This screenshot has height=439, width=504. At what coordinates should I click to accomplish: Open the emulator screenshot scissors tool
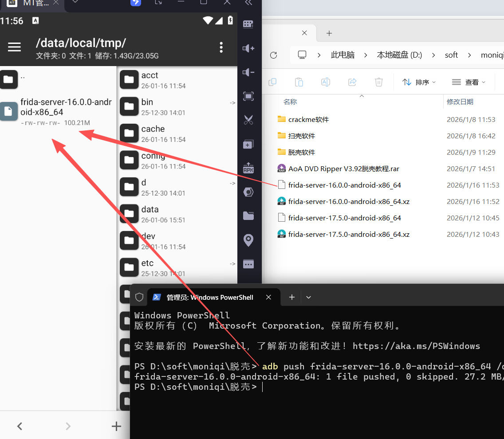tap(248, 120)
